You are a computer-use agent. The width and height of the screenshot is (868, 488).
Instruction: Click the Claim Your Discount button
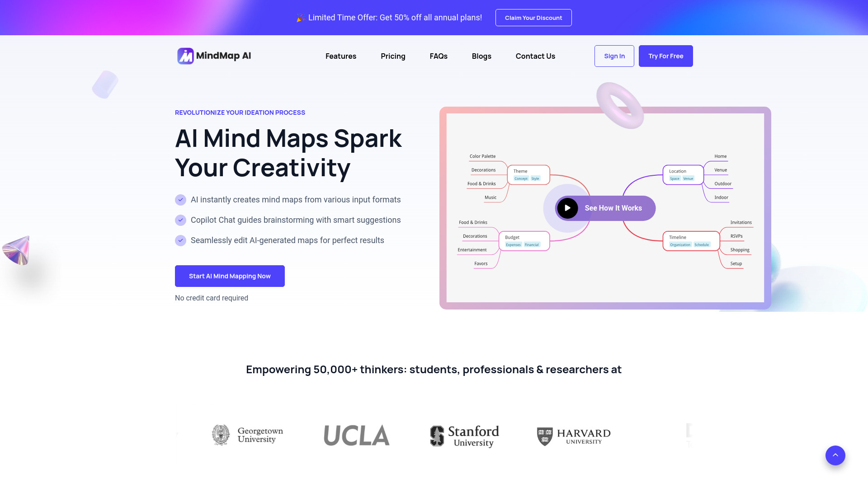pos(533,18)
